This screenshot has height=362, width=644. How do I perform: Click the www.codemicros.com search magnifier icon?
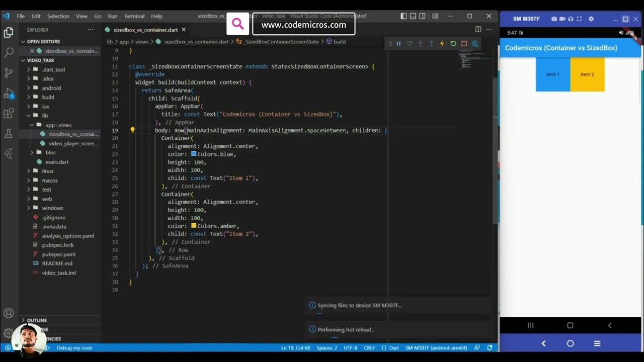coord(238,24)
